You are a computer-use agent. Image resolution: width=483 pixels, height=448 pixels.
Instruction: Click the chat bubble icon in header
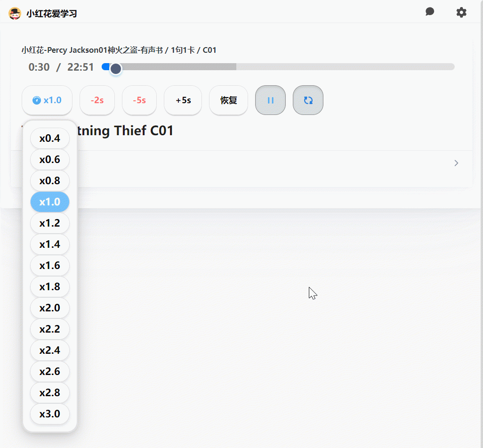click(x=429, y=12)
